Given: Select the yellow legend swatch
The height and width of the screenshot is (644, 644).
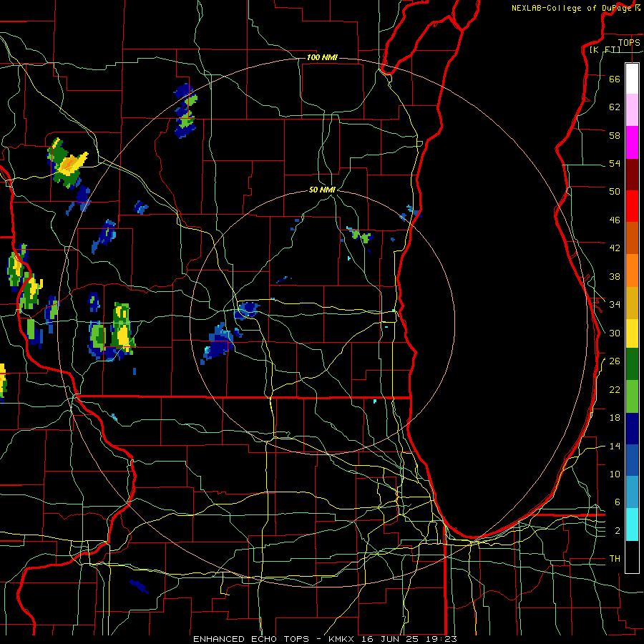Looking at the screenshot, I should 632,333.
